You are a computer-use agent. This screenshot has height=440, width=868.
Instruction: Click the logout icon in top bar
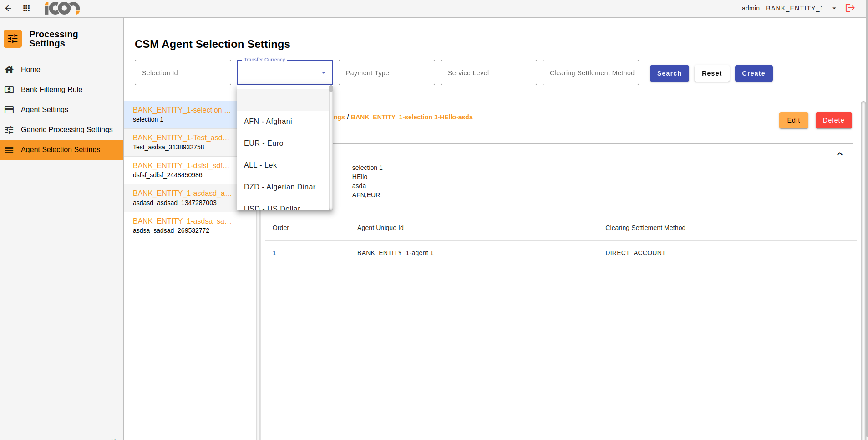tap(850, 8)
